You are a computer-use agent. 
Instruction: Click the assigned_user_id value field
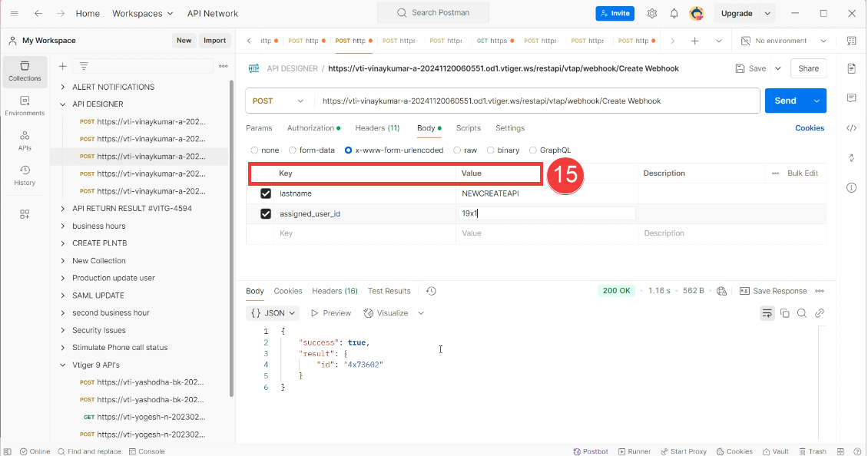point(546,213)
